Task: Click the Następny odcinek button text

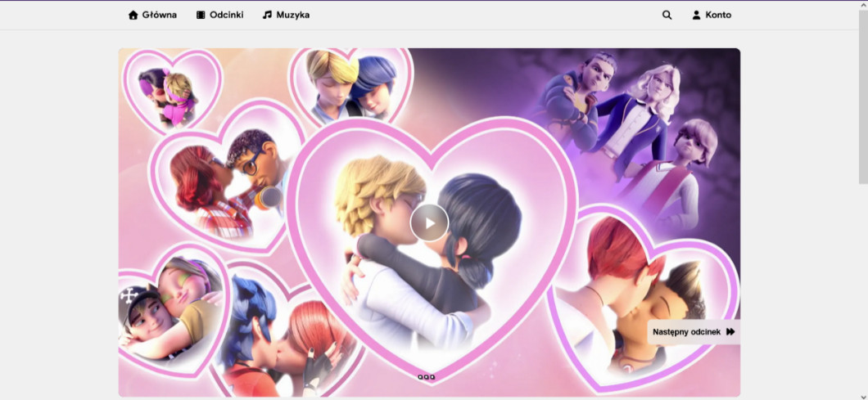Action: [686, 332]
